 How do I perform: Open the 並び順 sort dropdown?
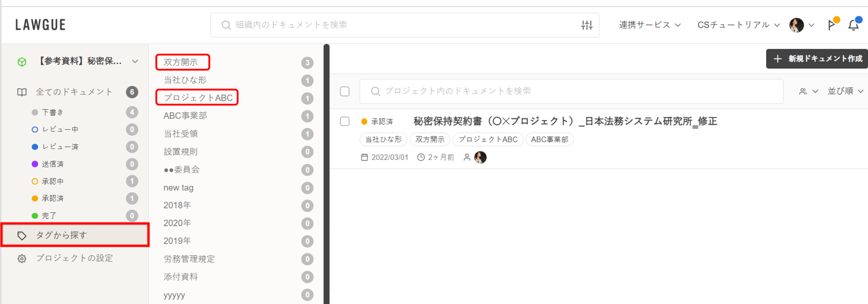[845, 92]
